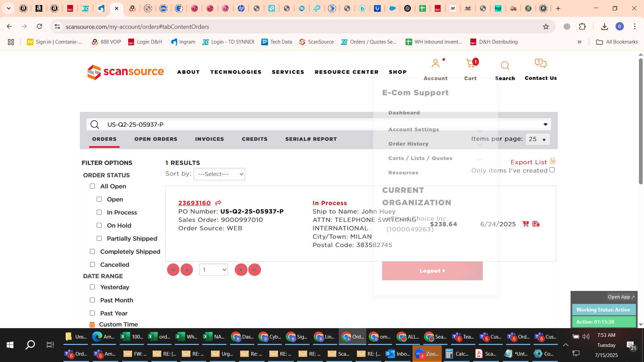Go to previous results page button

click(186, 270)
